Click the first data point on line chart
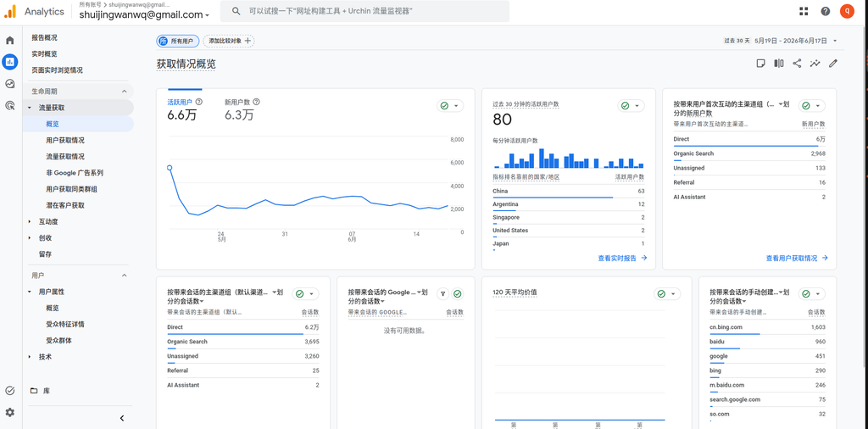The height and width of the screenshot is (429, 868). pyautogui.click(x=170, y=168)
